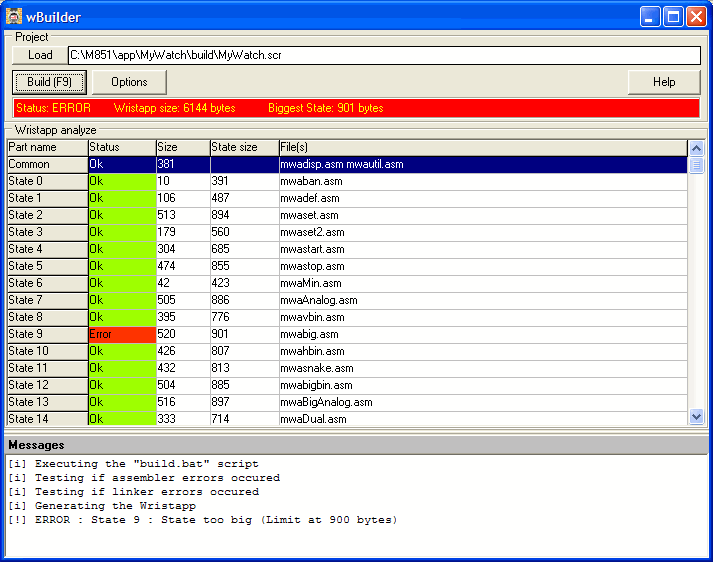Click the wBuilder title bar app icon
Viewport: 713px width, 562px height.
(x=15, y=17)
